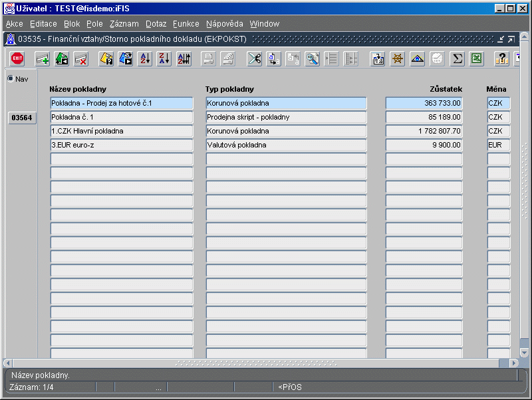Click the red EXIT icon
The width and height of the screenshot is (532, 400).
17,58
